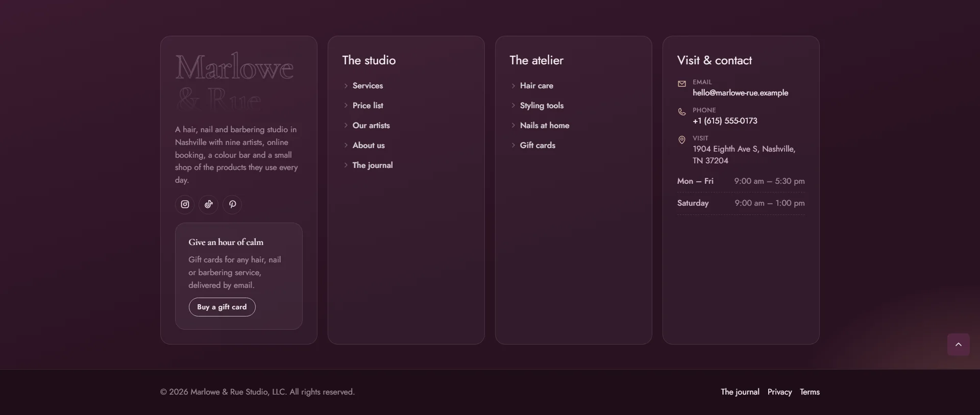Click the chevron before Hair care
The image size is (980, 415).
513,86
